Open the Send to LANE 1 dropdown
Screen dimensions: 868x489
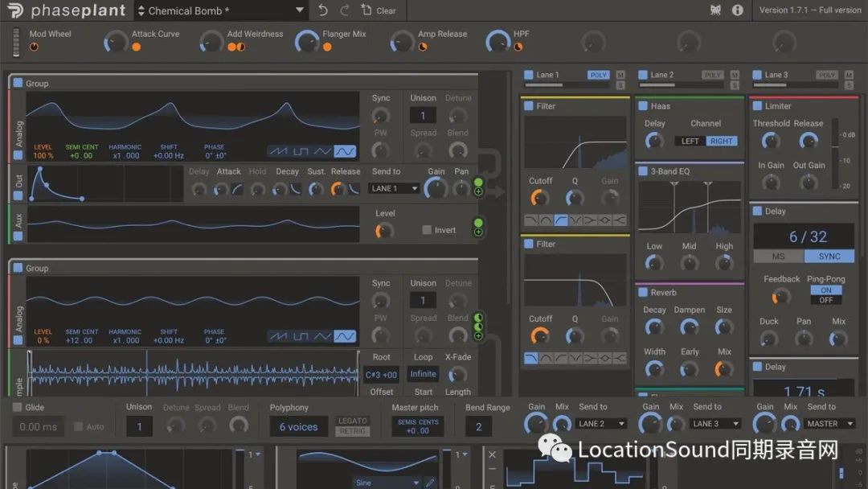pos(394,188)
